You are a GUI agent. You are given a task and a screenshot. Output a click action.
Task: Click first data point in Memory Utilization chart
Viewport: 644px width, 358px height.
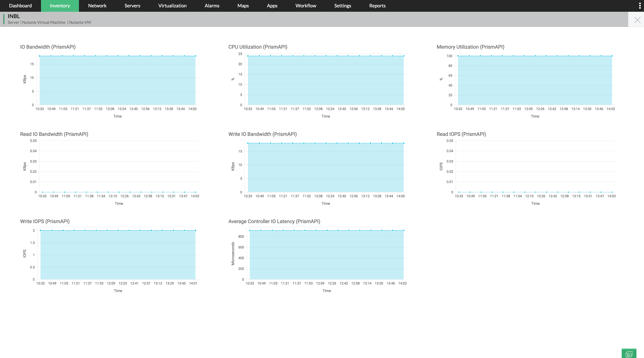click(x=458, y=56)
